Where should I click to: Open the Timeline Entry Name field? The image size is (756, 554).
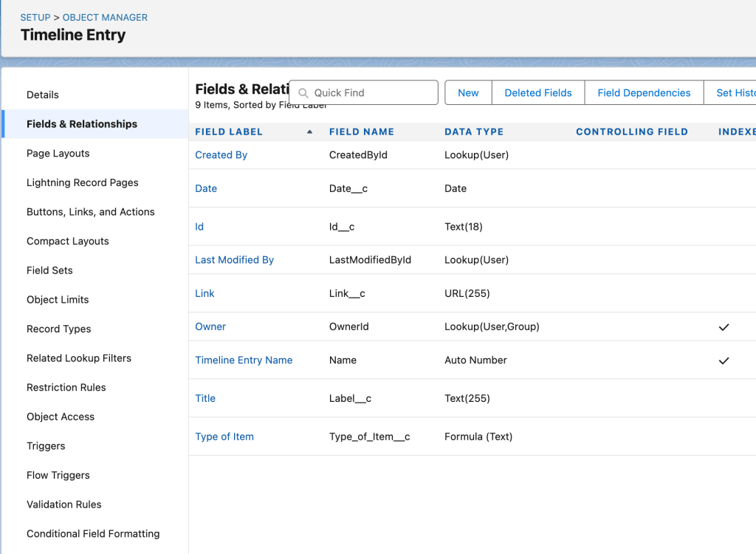(x=244, y=360)
